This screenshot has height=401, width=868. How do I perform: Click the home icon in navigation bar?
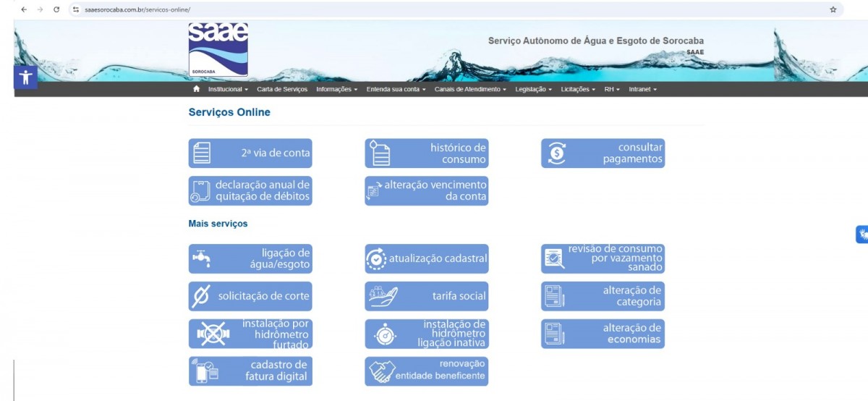196,89
